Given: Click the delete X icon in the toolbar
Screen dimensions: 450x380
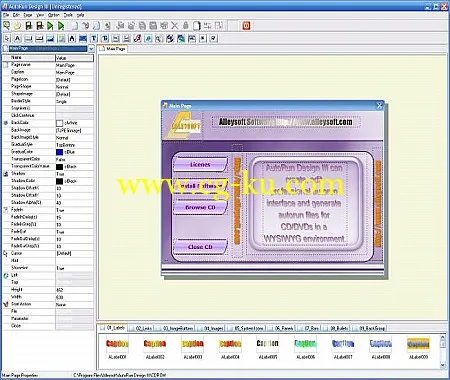Looking at the screenshot, I should pos(175,26).
